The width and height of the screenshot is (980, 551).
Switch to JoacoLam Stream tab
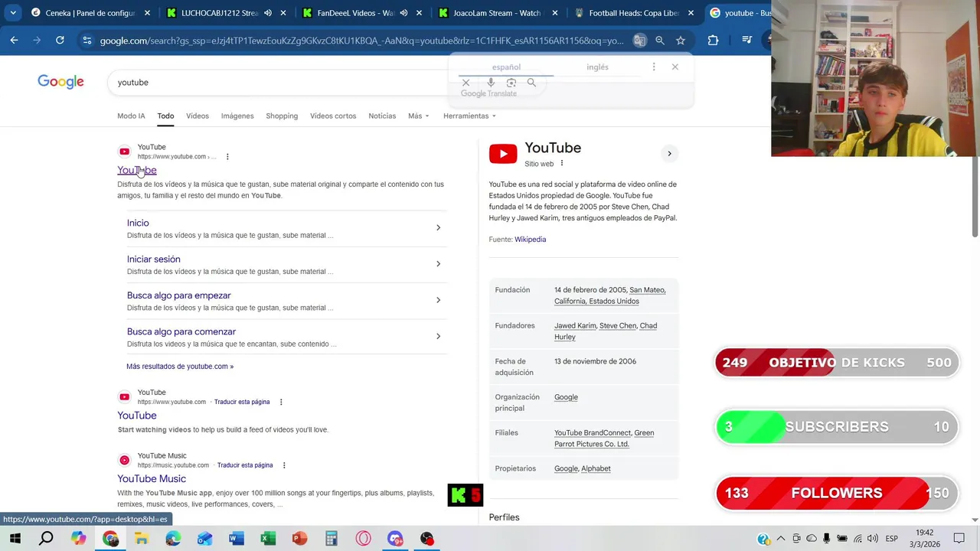click(x=499, y=13)
